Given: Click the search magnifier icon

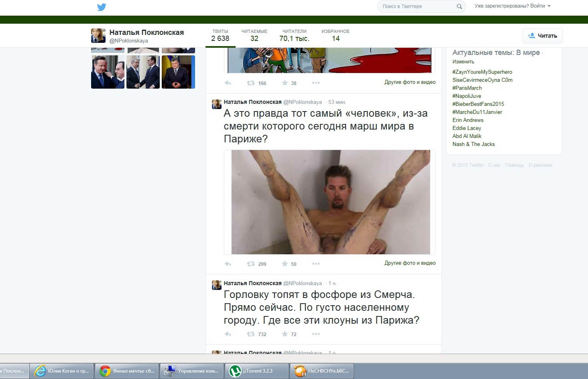Looking at the screenshot, I should pos(459,6).
